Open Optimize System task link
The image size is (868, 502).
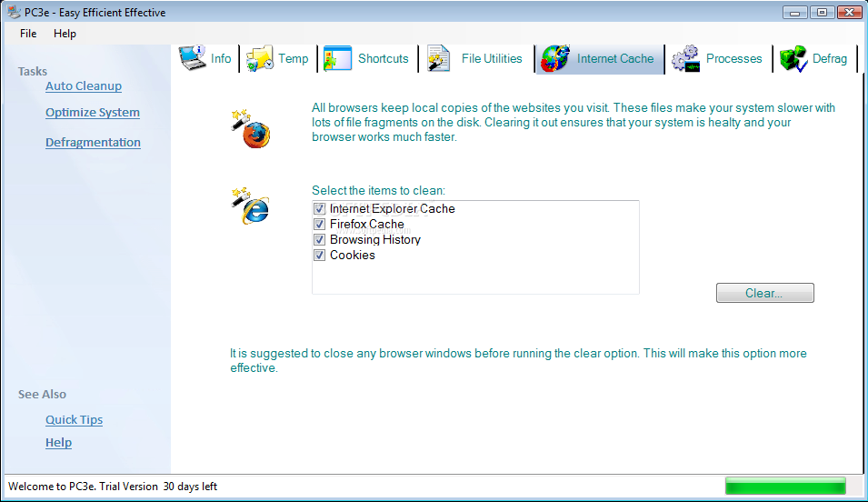point(93,113)
